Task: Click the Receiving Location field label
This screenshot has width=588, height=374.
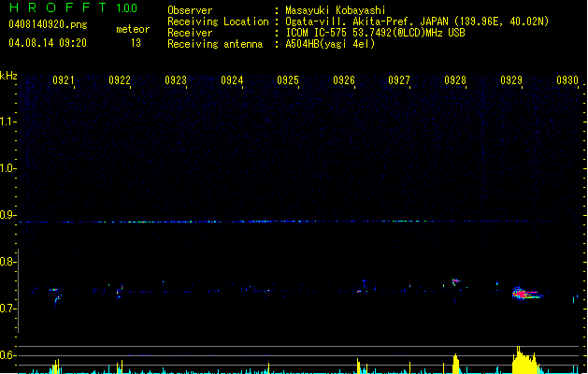Action: coord(218,22)
